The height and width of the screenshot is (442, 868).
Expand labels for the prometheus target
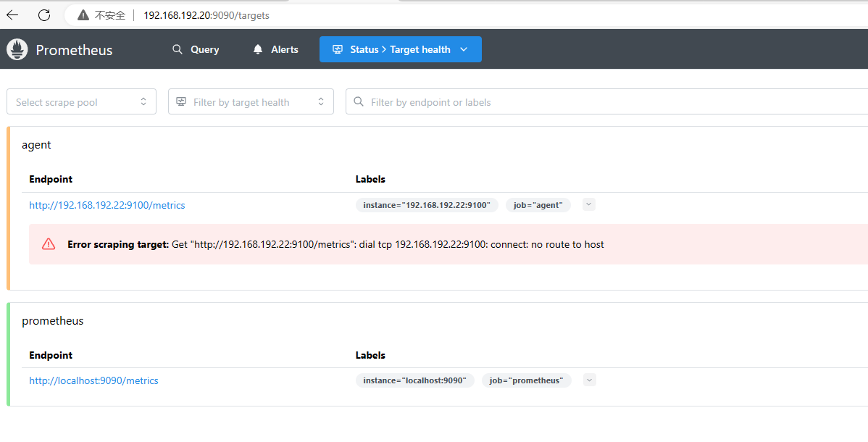click(590, 380)
